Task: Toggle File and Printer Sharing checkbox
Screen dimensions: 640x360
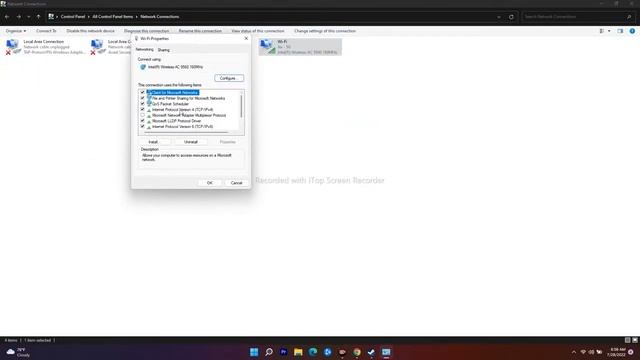Action: pyautogui.click(x=142, y=98)
